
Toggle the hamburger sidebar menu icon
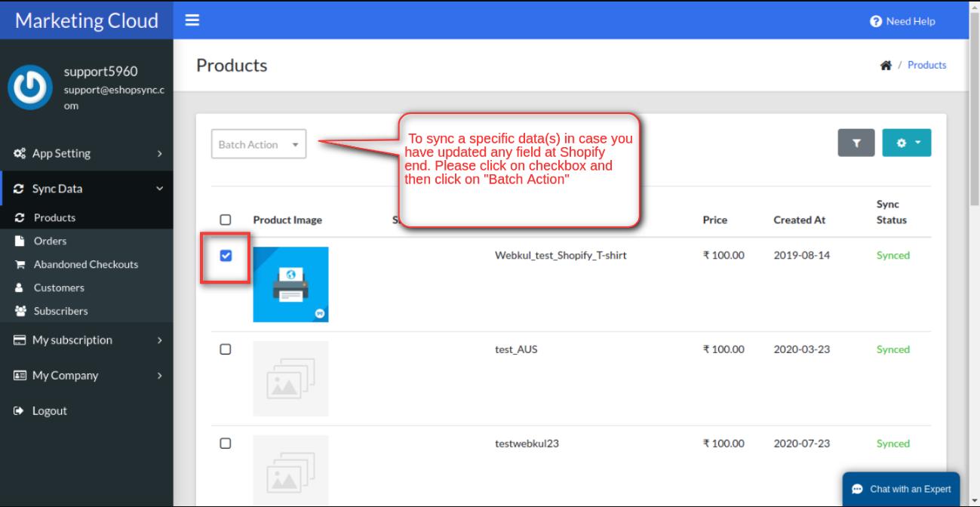192,21
